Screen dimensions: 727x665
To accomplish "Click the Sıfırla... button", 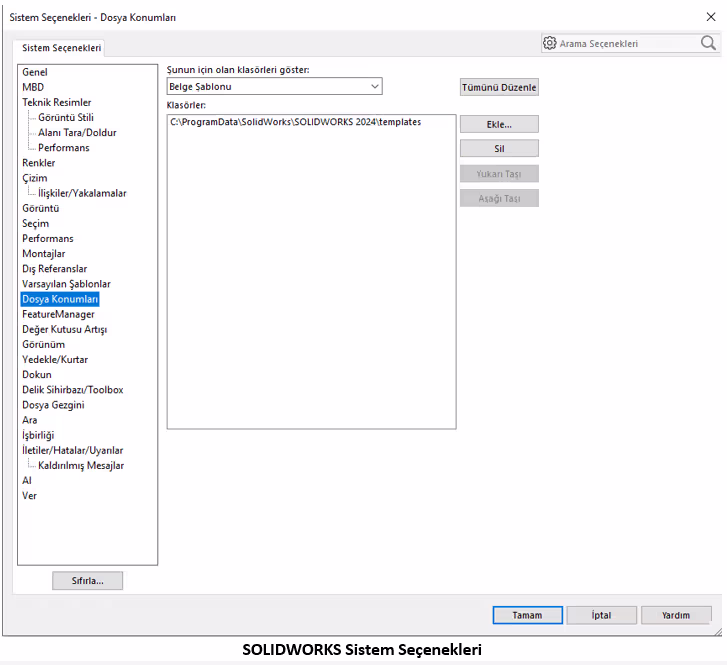I will click(x=88, y=581).
